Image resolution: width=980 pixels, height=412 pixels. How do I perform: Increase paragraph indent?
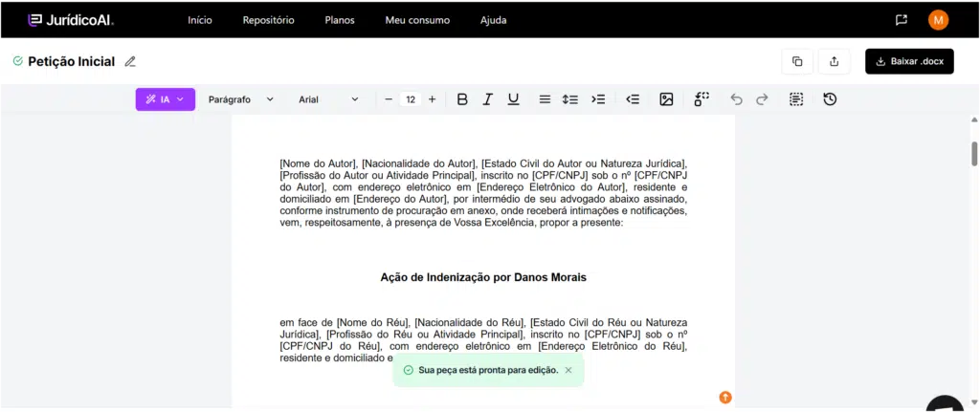[x=598, y=99]
